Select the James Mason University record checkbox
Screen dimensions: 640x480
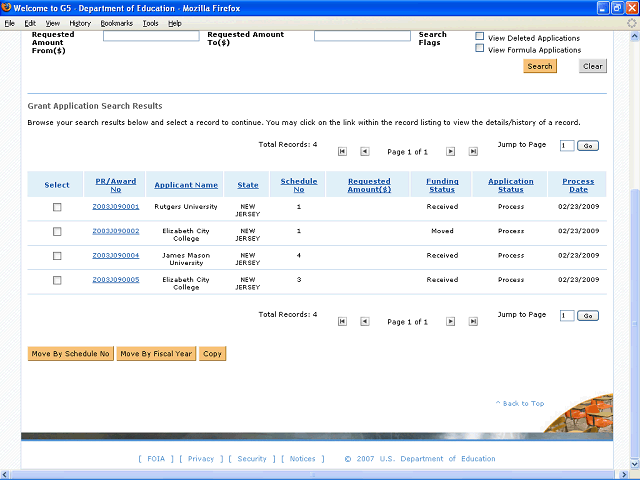pos(57,256)
